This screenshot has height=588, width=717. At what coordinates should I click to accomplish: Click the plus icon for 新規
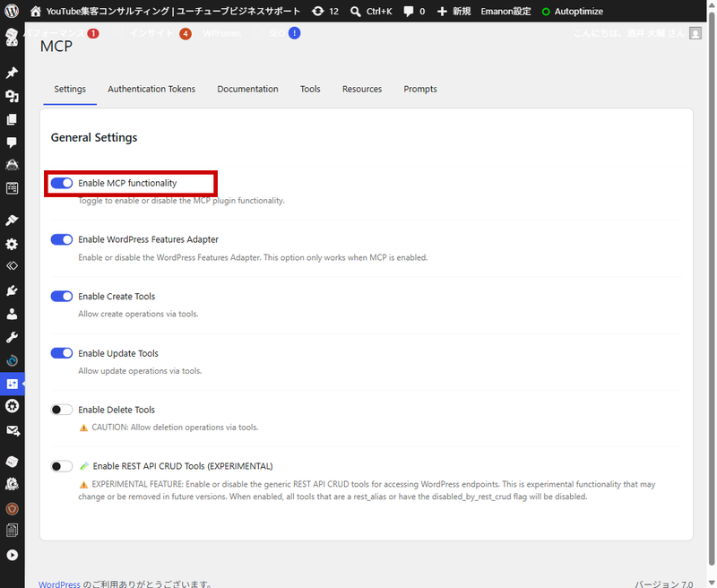[442, 12]
